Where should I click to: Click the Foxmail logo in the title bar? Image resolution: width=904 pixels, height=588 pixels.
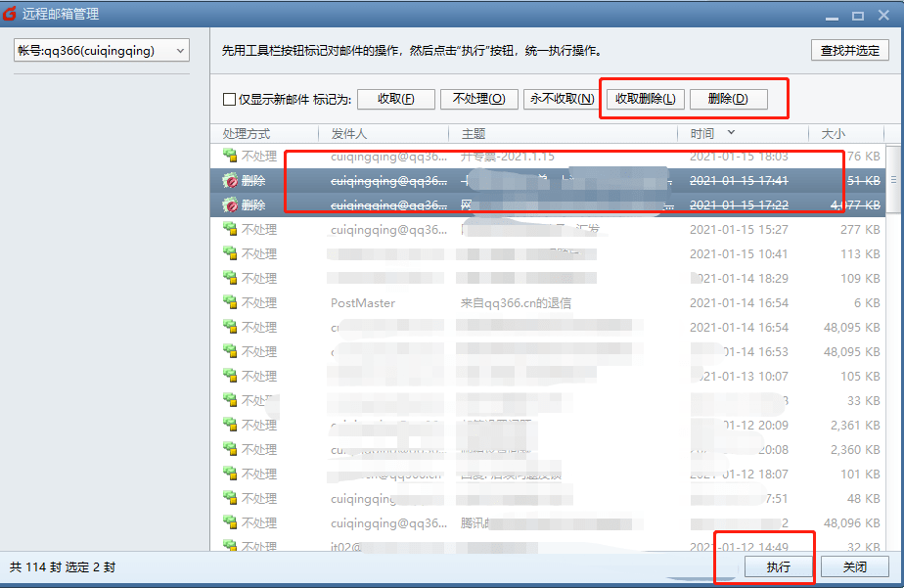click(11, 15)
